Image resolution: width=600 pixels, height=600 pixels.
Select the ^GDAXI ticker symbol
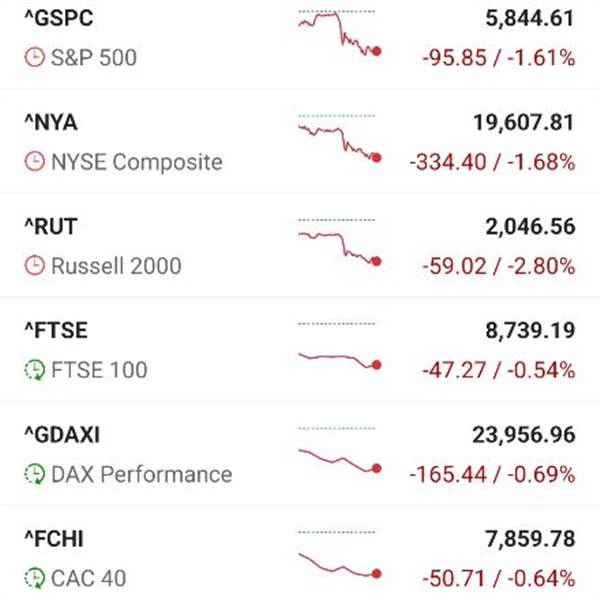[x=62, y=435]
